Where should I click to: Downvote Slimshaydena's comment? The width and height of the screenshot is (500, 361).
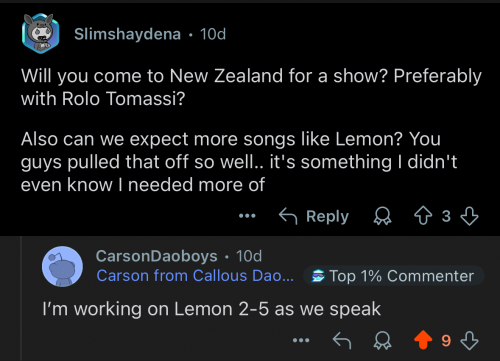[469, 216]
